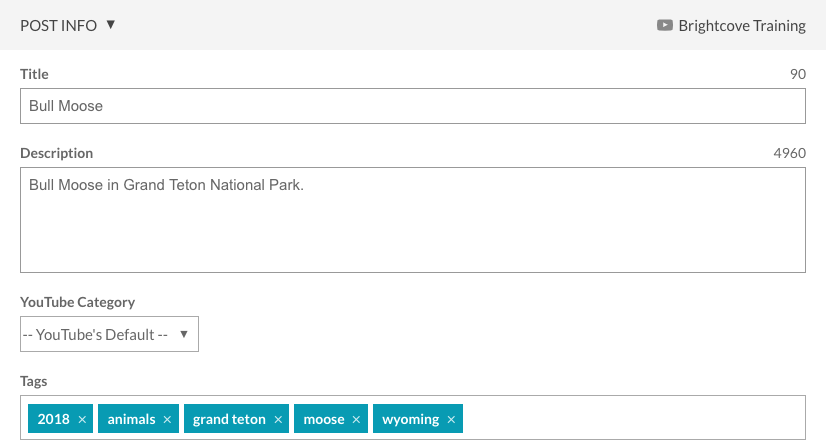
Task: Delete the wyoming tag
Action: click(x=452, y=420)
